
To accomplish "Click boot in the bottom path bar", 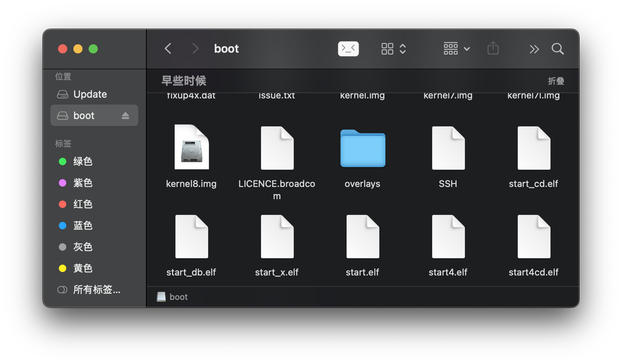I will pos(178,297).
